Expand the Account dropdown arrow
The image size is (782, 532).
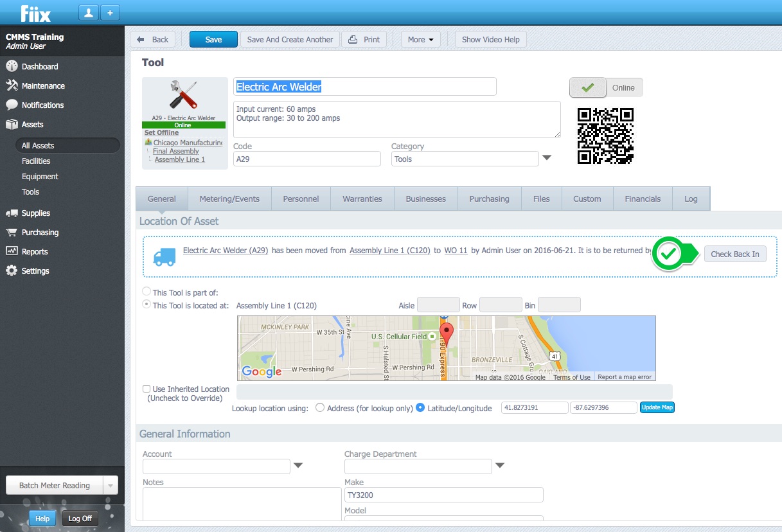tap(298, 466)
